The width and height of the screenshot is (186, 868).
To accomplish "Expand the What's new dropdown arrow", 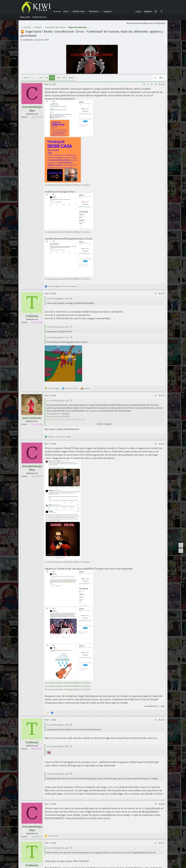I will [x=86, y=11].
